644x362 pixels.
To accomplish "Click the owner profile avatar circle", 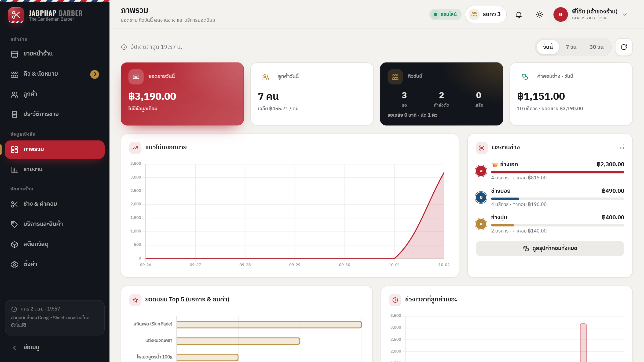I will (x=561, y=14).
